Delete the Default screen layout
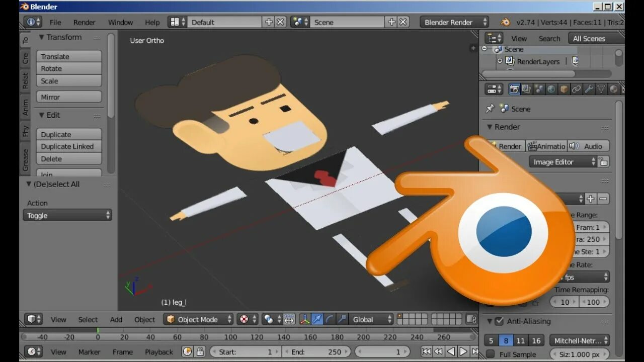This screenshot has height=362, width=644. pyautogui.click(x=280, y=22)
